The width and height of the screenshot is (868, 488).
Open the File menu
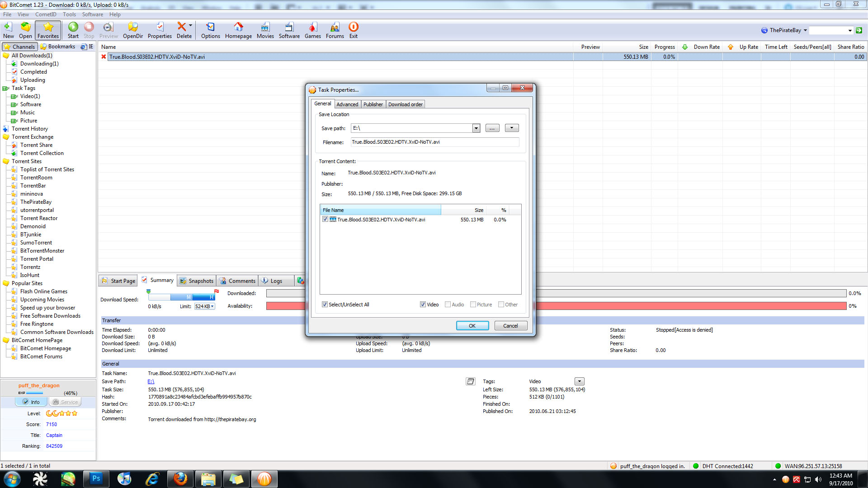(7, 14)
